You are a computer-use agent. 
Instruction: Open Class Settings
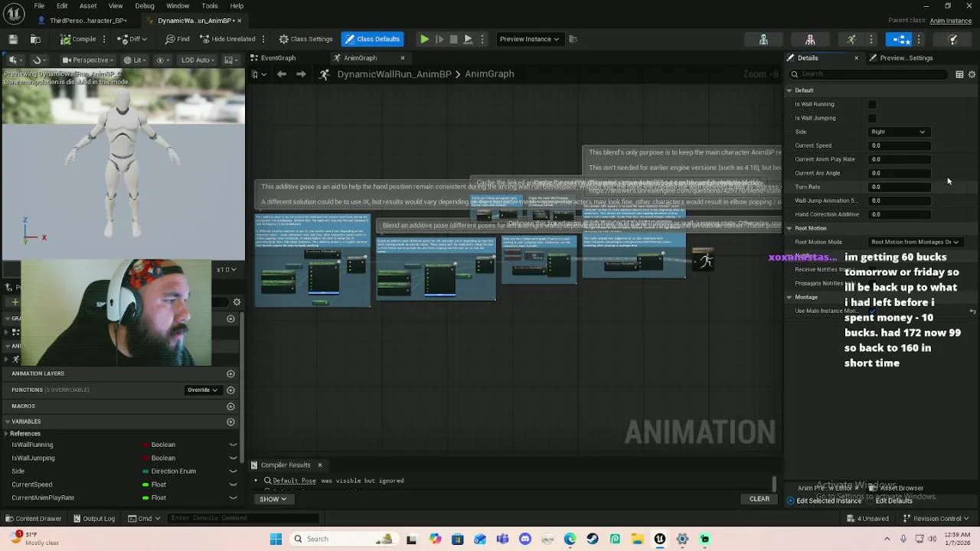305,39
